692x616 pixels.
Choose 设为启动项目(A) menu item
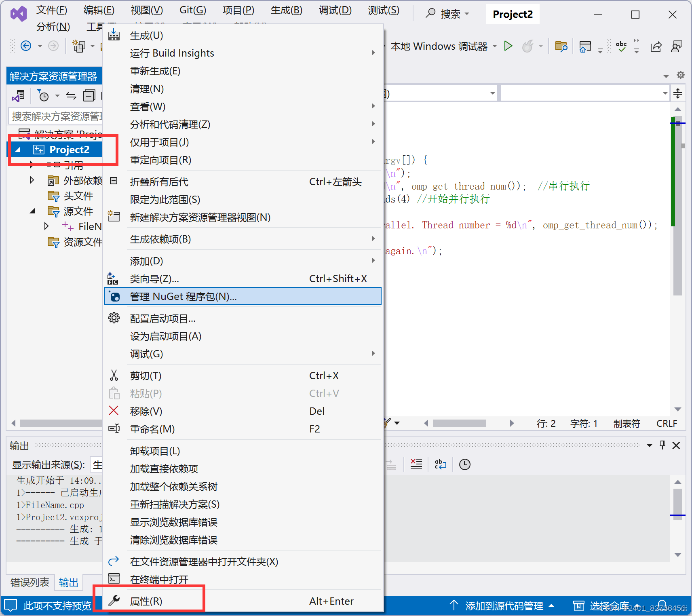pyautogui.click(x=243, y=336)
